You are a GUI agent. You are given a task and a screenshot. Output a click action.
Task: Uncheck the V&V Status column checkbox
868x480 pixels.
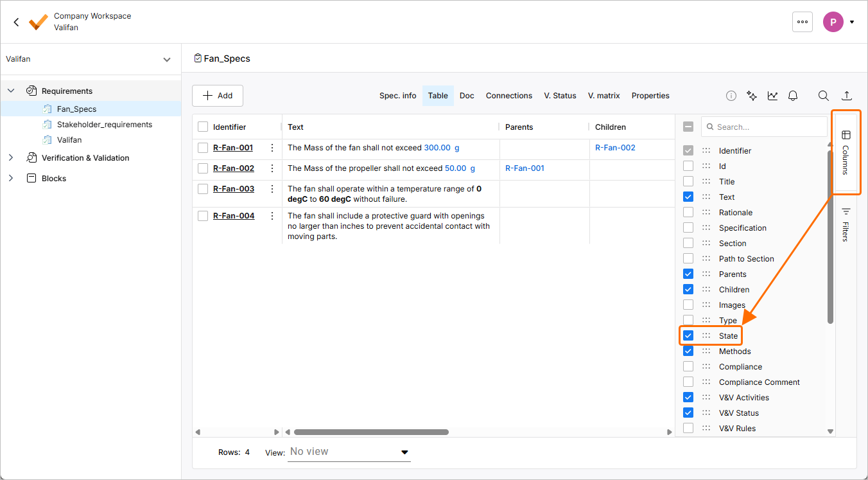pos(688,413)
